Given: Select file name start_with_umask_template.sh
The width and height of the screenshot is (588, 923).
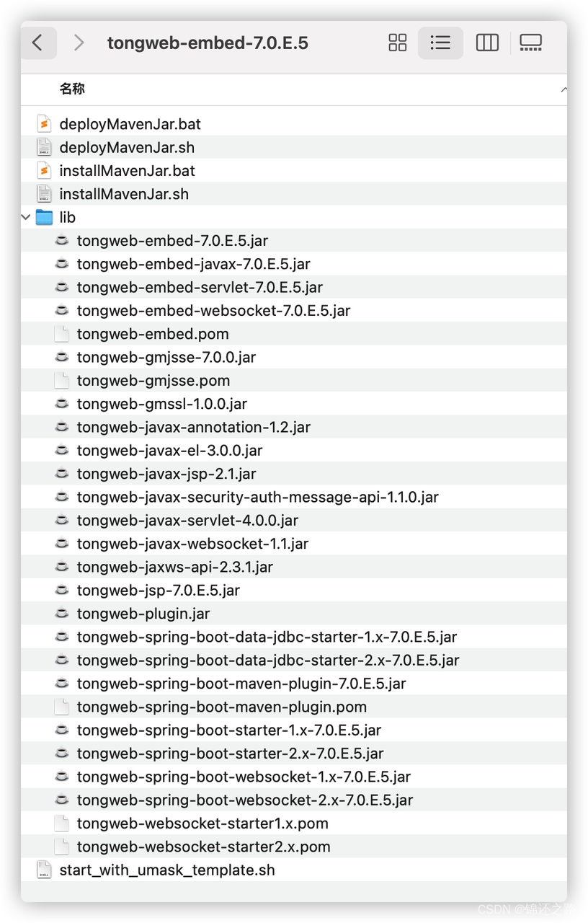Looking at the screenshot, I should [167, 870].
